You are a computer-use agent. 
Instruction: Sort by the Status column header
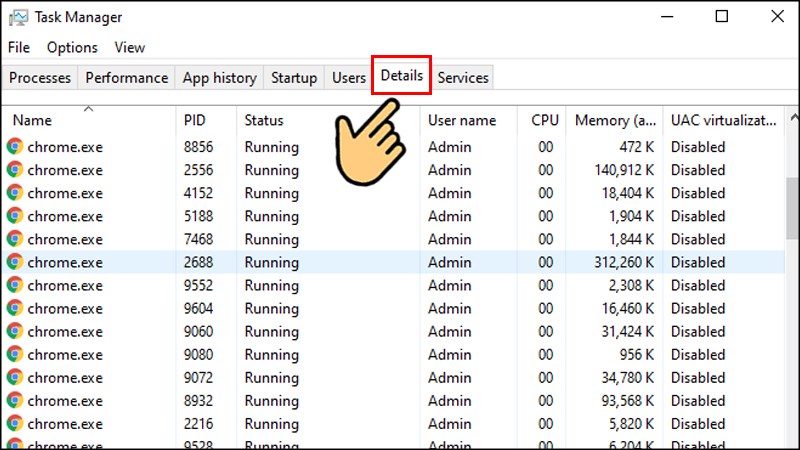[328, 120]
